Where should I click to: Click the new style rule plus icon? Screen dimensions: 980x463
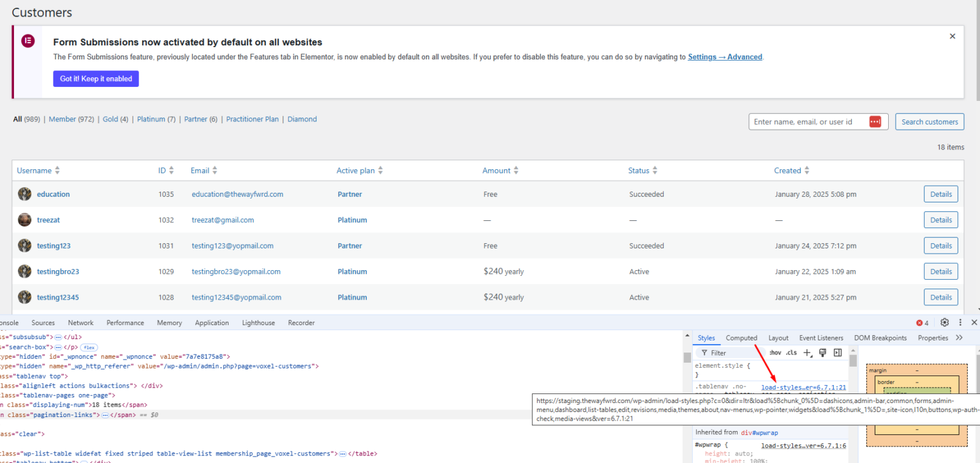(x=808, y=353)
